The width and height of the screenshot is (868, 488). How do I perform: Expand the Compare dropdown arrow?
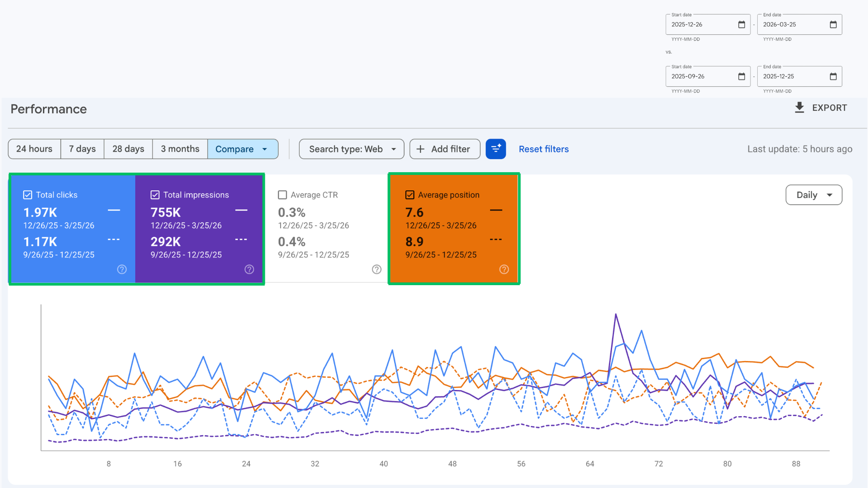tap(264, 149)
